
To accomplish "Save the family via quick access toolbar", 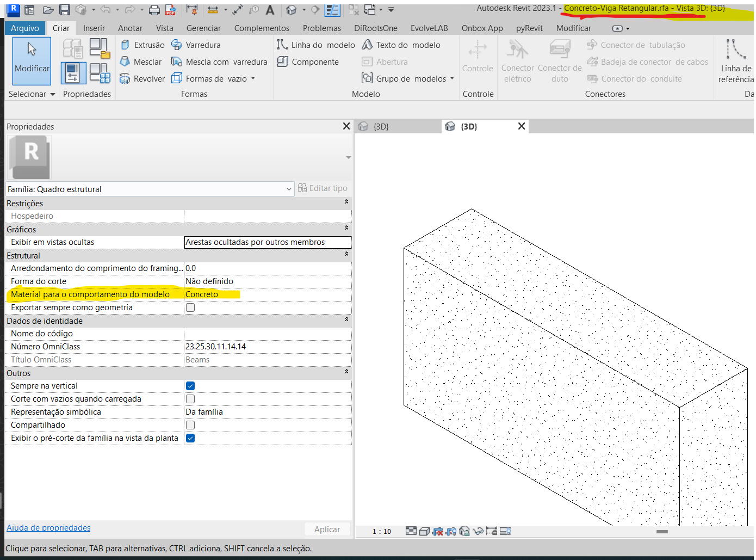I will pyautogui.click(x=64, y=9).
